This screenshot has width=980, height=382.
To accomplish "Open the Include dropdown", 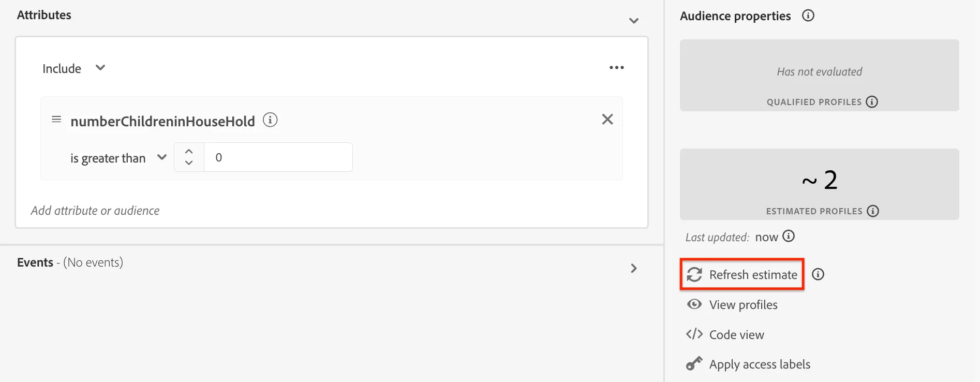I will [100, 68].
